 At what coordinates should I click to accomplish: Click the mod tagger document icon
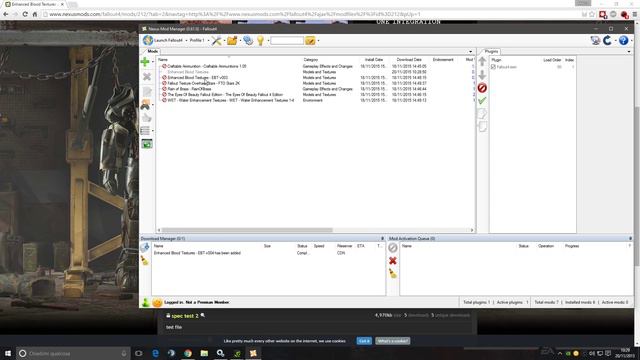(x=147, y=91)
